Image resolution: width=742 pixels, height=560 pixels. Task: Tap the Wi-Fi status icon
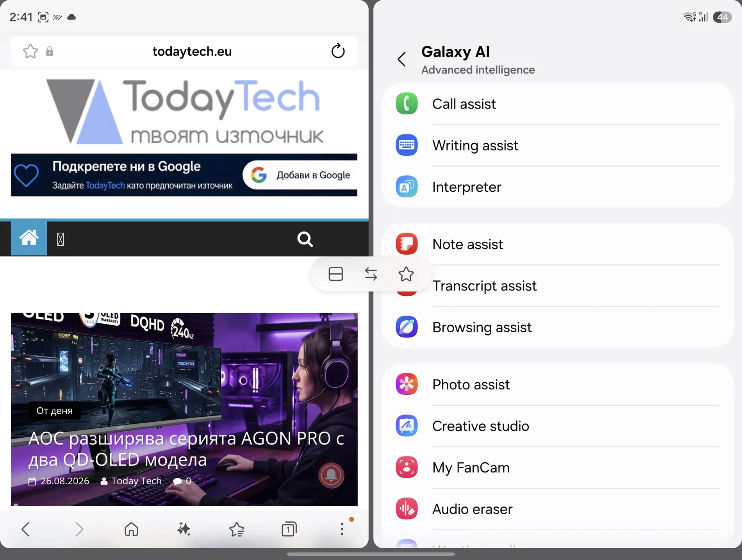(x=689, y=17)
